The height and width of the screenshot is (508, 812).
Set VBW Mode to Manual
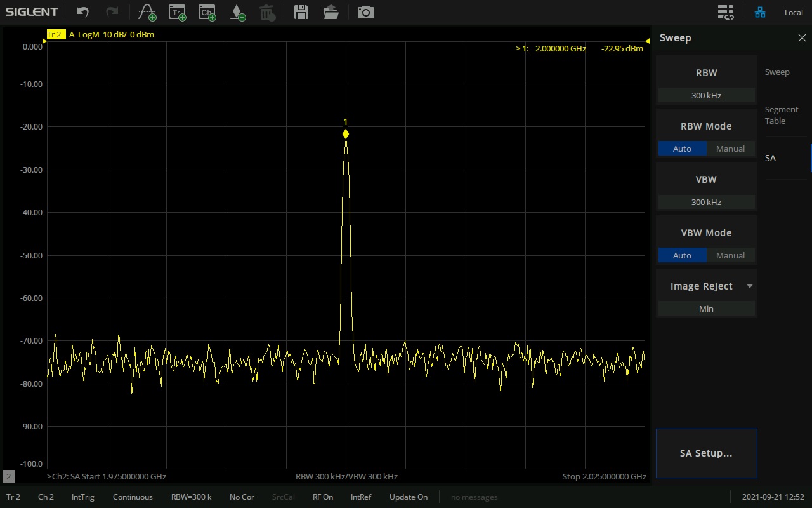click(730, 255)
